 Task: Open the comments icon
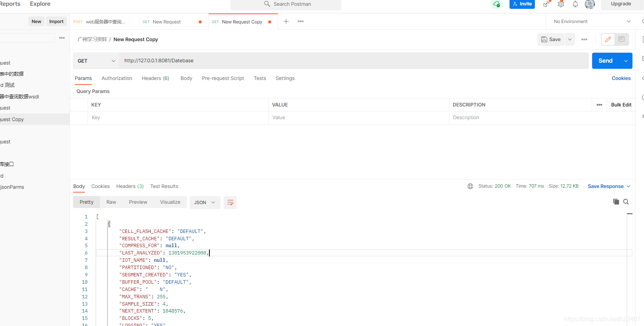[622, 39]
